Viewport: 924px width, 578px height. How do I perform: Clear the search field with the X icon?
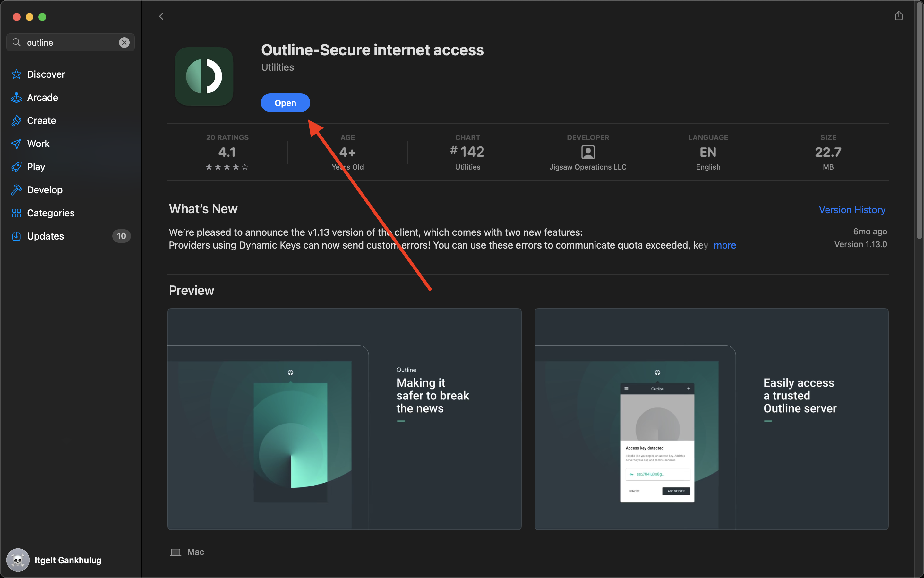click(124, 42)
